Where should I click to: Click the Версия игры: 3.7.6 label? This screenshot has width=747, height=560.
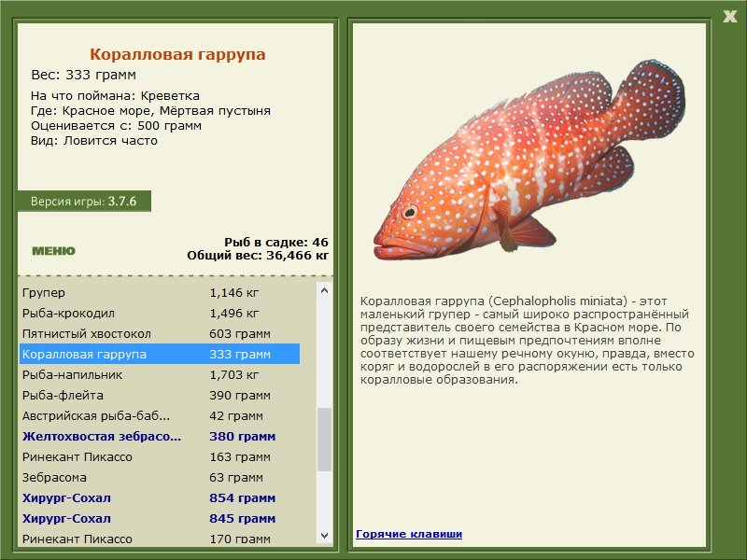click(84, 201)
